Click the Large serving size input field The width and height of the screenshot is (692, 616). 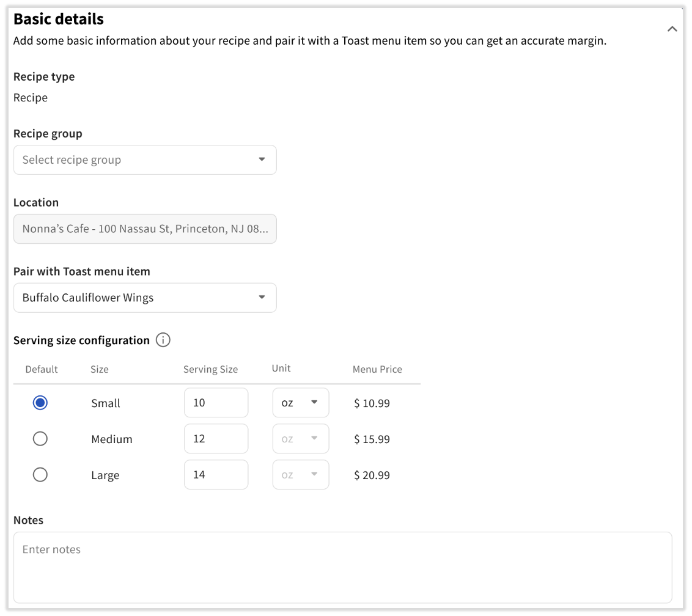(x=216, y=475)
